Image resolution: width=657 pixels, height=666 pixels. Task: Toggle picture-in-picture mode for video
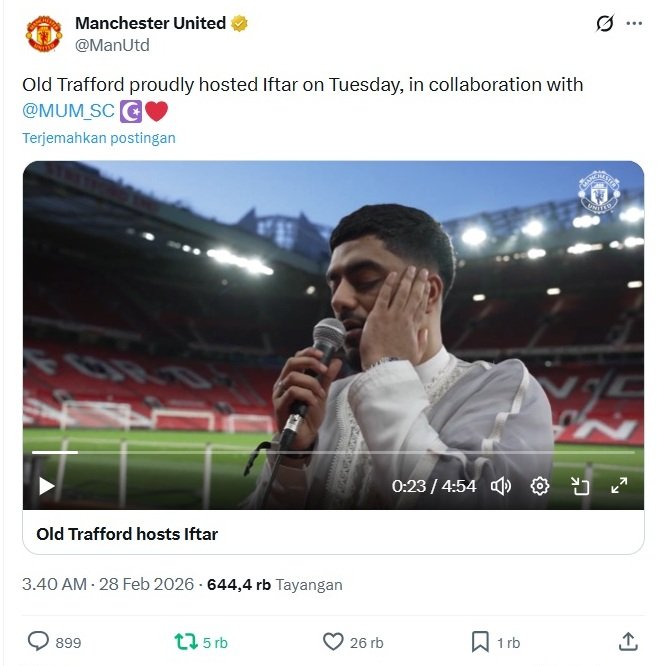(x=580, y=486)
